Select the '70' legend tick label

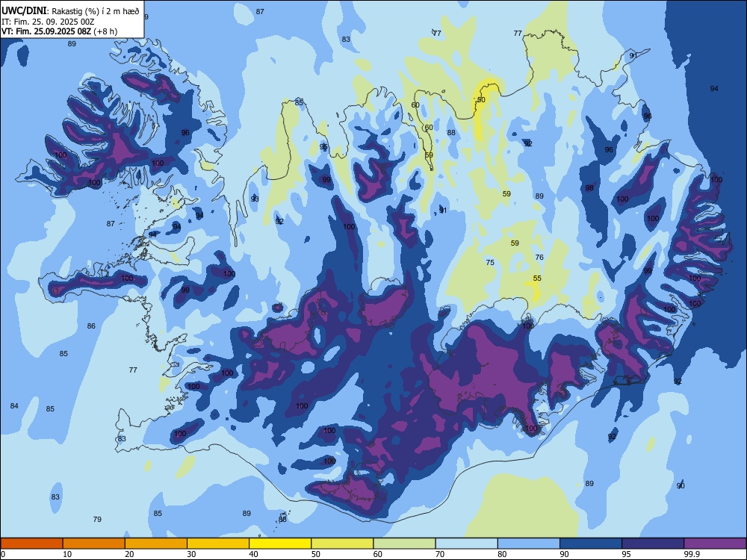point(440,554)
